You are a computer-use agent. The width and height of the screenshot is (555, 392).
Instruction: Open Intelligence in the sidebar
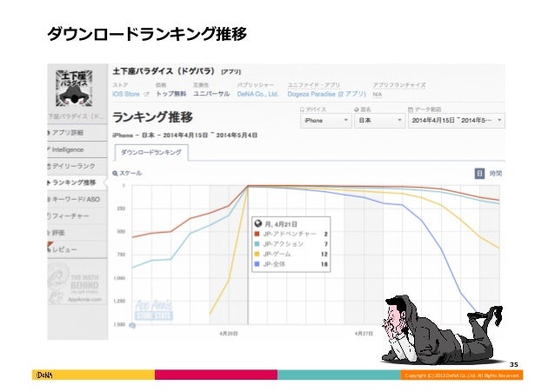pyautogui.click(x=77, y=149)
